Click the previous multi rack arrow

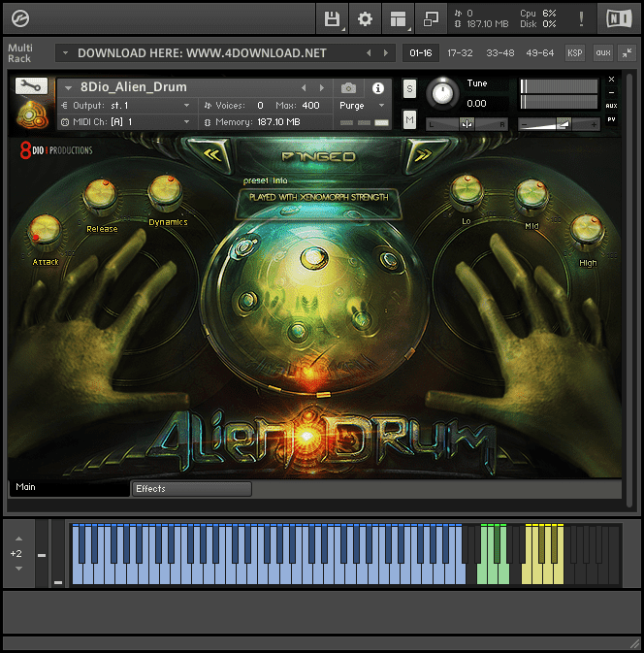click(368, 53)
